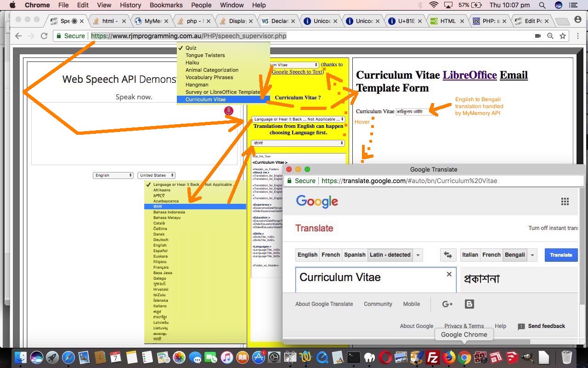Clear the Google Translate source text

pyautogui.click(x=449, y=274)
